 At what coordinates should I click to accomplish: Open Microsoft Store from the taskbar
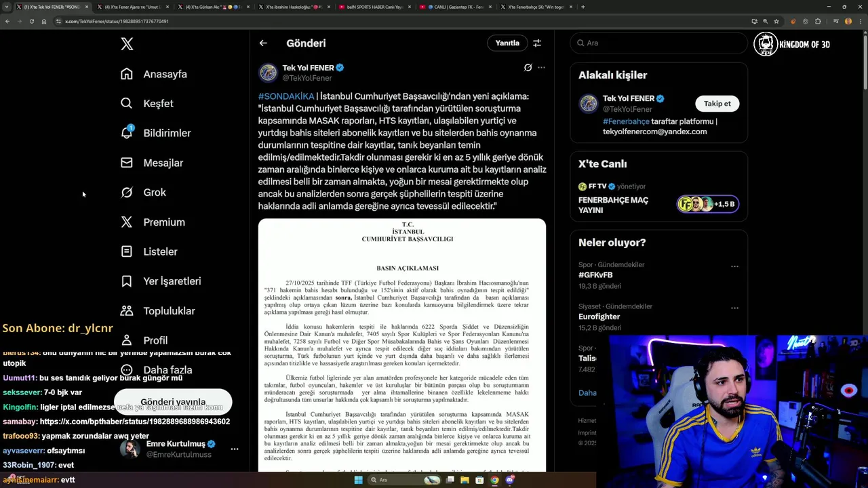click(479, 480)
